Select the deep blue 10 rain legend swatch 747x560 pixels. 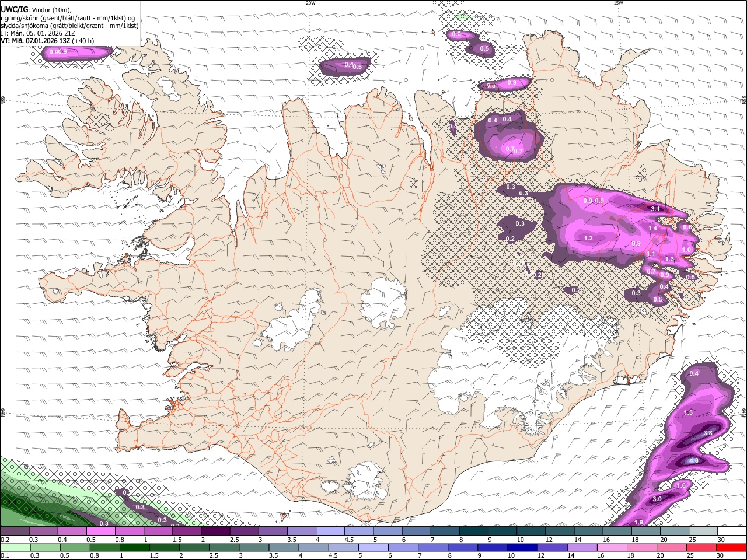(x=522, y=547)
